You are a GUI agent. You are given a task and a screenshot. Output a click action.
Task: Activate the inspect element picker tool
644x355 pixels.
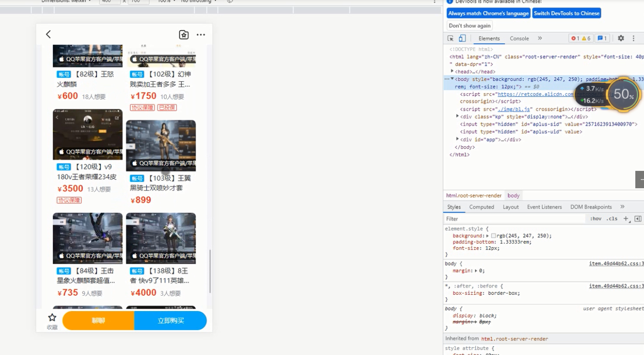pos(450,38)
